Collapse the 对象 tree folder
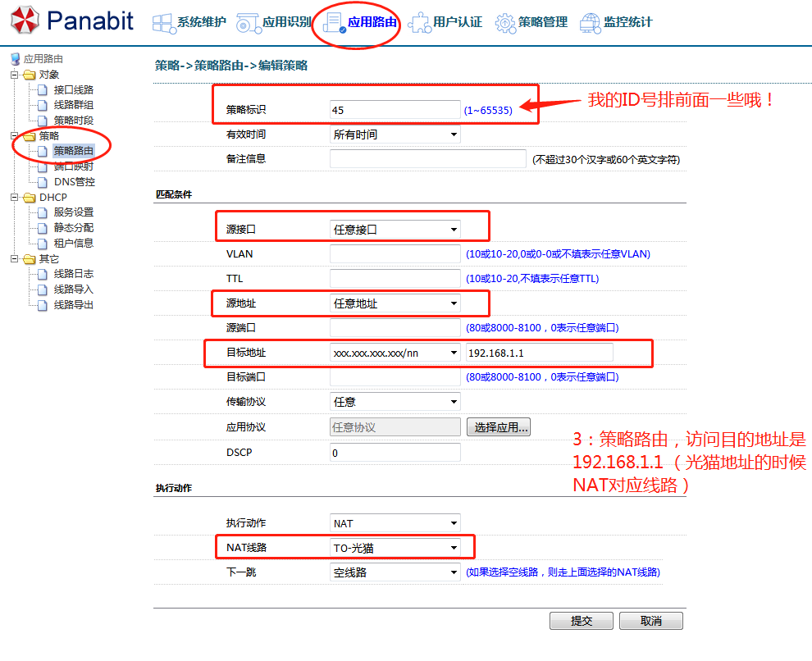The image size is (812, 661). [x=14, y=75]
